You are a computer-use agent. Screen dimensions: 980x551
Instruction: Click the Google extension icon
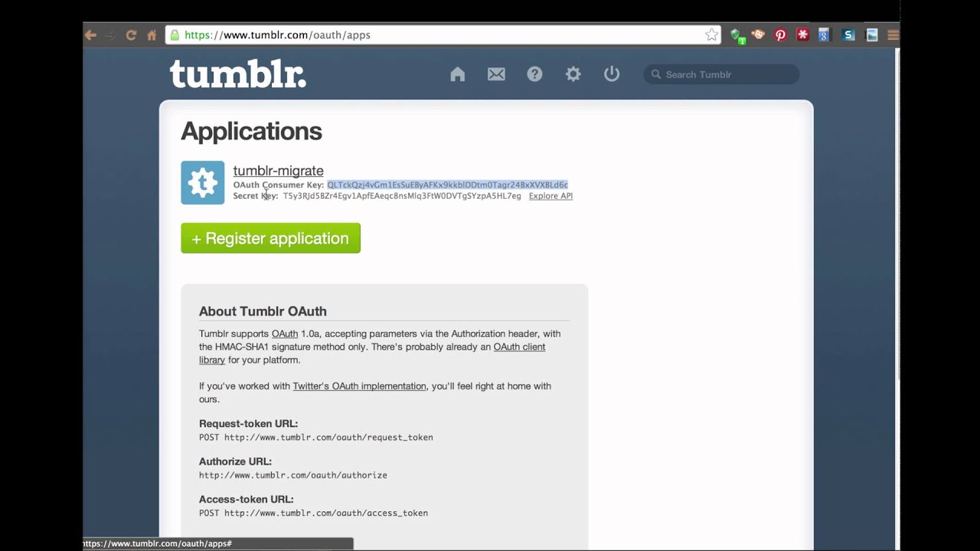click(824, 35)
